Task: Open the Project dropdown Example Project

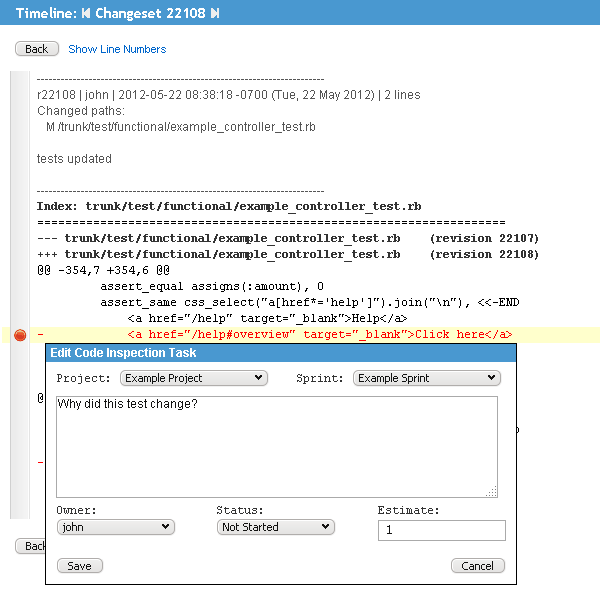Action: tap(194, 378)
